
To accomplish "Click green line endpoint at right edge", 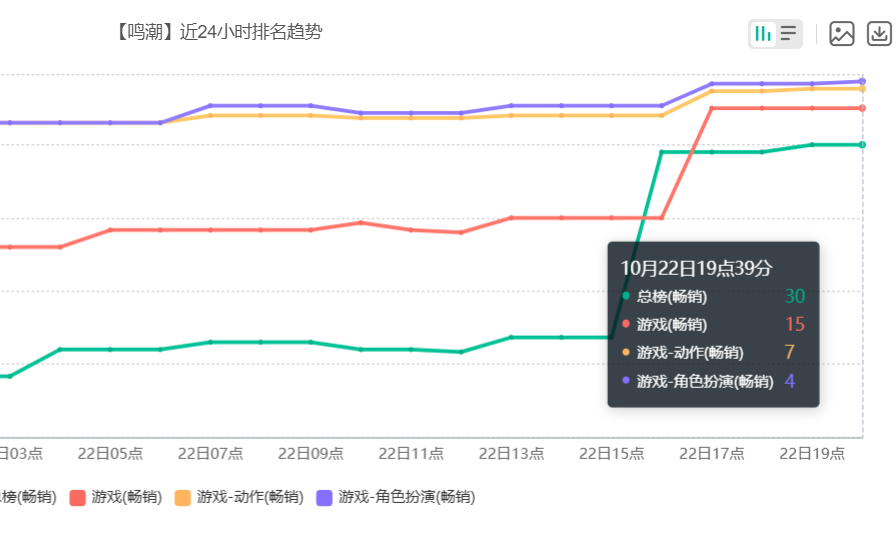I will point(862,145).
